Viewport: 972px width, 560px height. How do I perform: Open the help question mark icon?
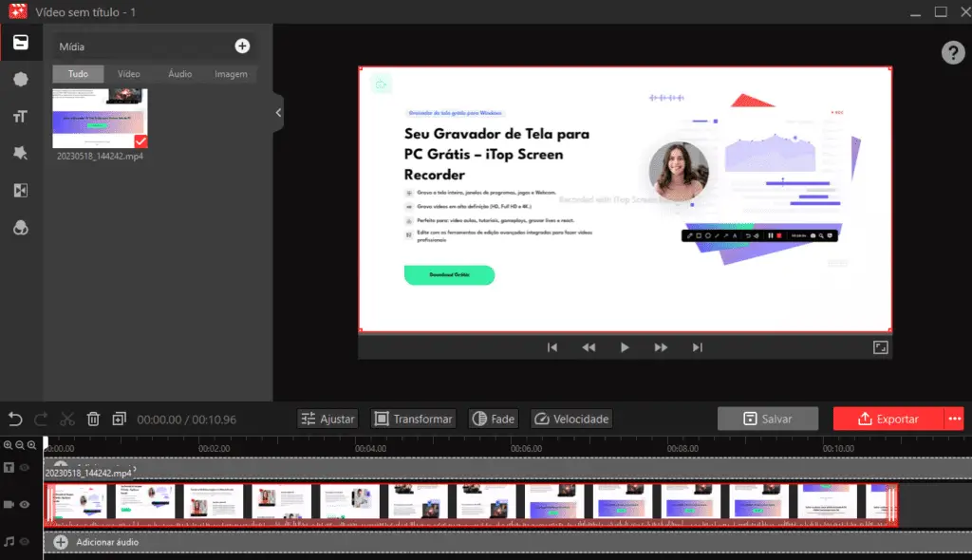953,53
